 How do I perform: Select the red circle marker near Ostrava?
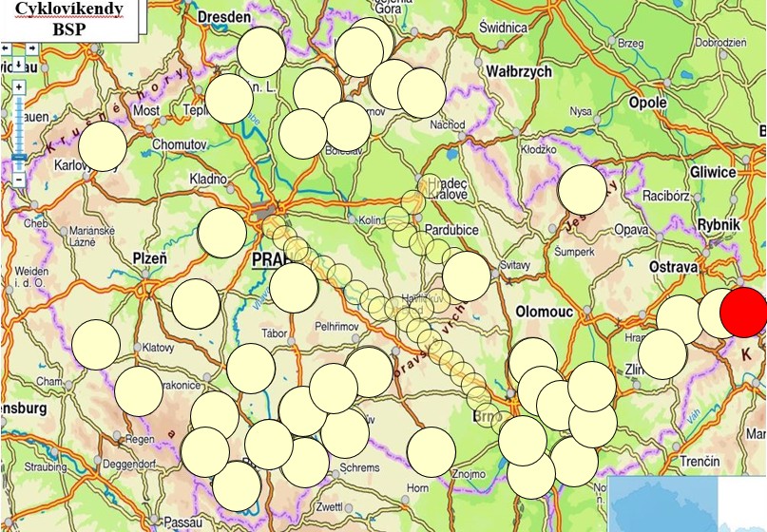(x=743, y=313)
